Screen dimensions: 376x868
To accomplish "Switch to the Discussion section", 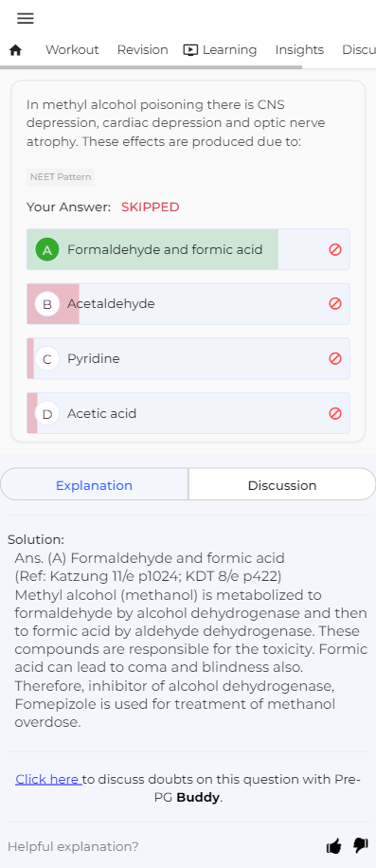I will [282, 485].
